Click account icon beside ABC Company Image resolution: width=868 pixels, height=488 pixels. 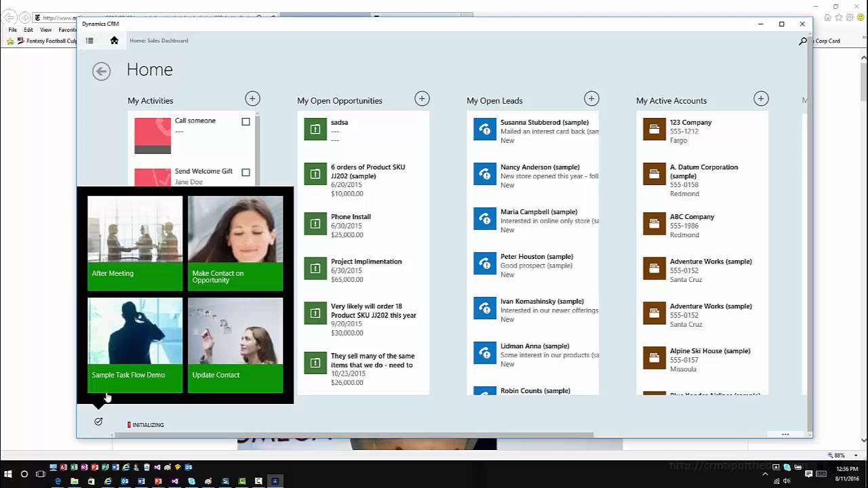654,223
